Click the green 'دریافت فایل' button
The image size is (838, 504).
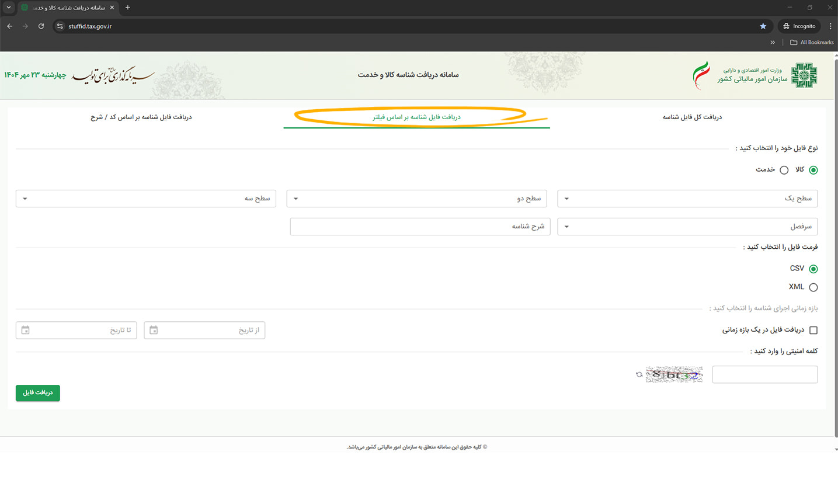(38, 393)
